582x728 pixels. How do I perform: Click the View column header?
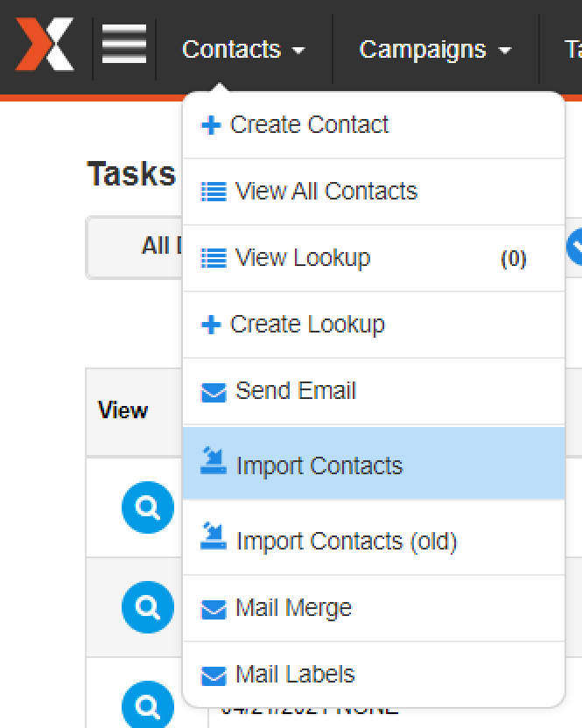[x=123, y=410]
